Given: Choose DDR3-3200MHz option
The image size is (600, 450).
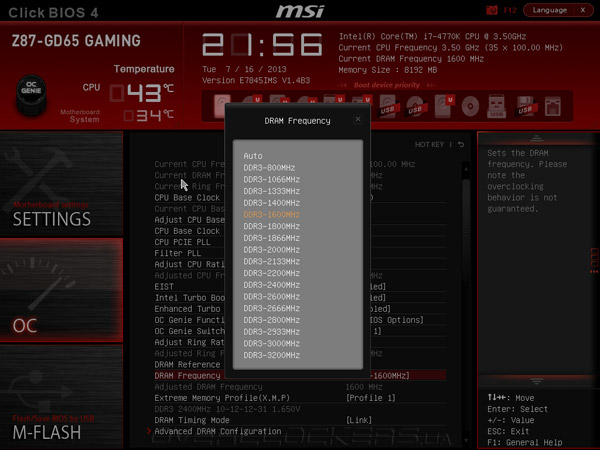Looking at the screenshot, I should tap(271, 355).
